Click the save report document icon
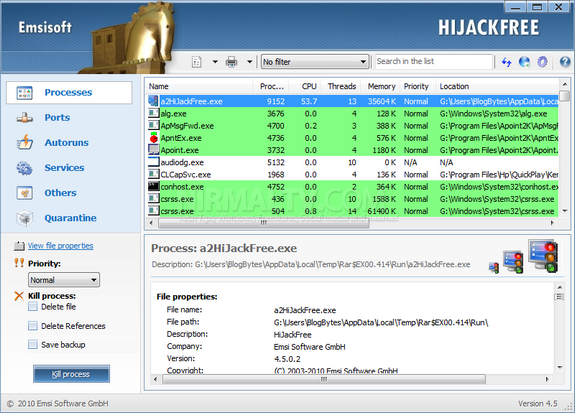The width and height of the screenshot is (575, 413). pos(197,62)
